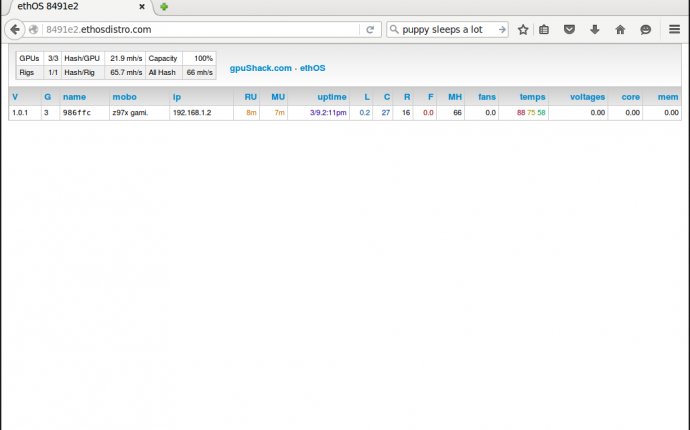690x430 pixels.
Task: Click IP address 192.168.1.2
Action: (192, 113)
